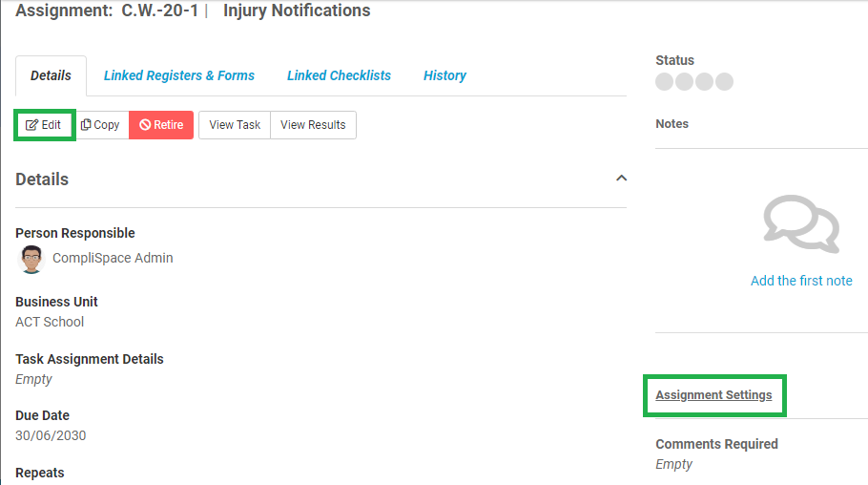Screen dimensions: 868x485
Task: Click the Retire ban circle icon
Action: coord(145,125)
